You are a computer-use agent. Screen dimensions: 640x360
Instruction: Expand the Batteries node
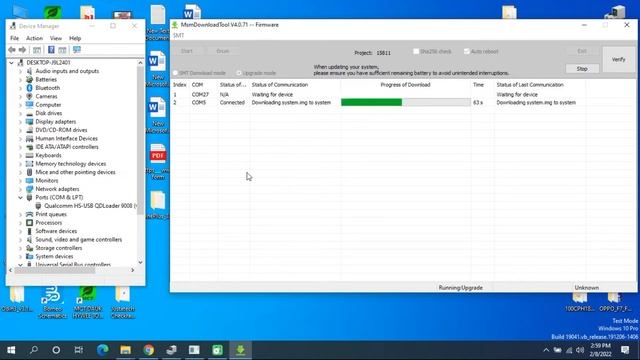[20, 80]
